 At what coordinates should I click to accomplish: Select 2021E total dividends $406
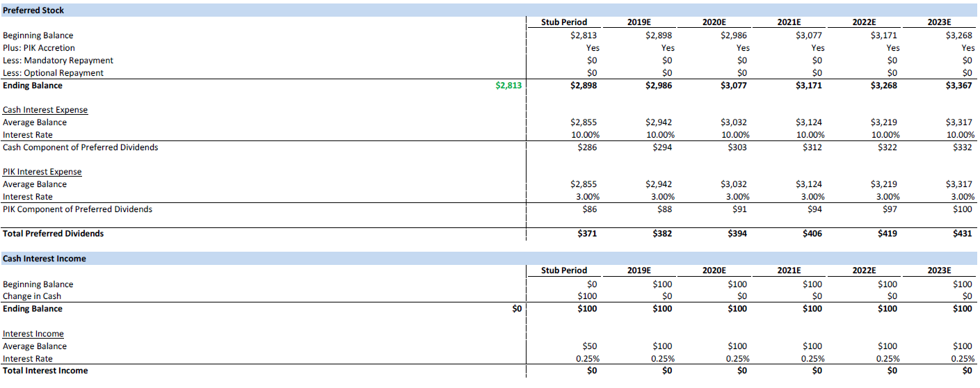coord(813,234)
